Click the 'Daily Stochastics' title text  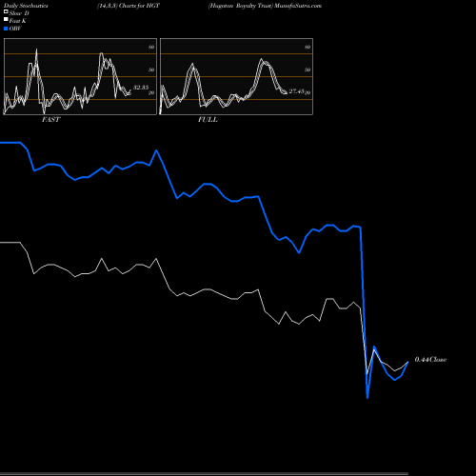pos(26,6)
